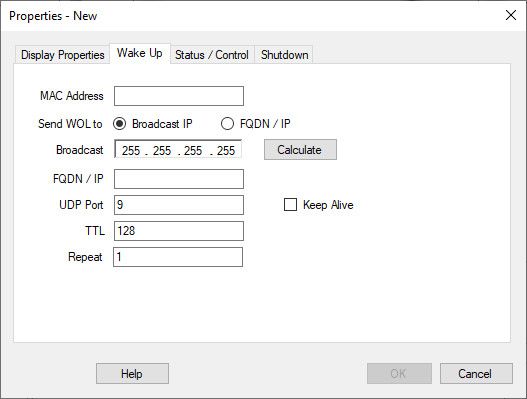Click into the MAC Address field
The image size is (527, 399).
[179, 96]
